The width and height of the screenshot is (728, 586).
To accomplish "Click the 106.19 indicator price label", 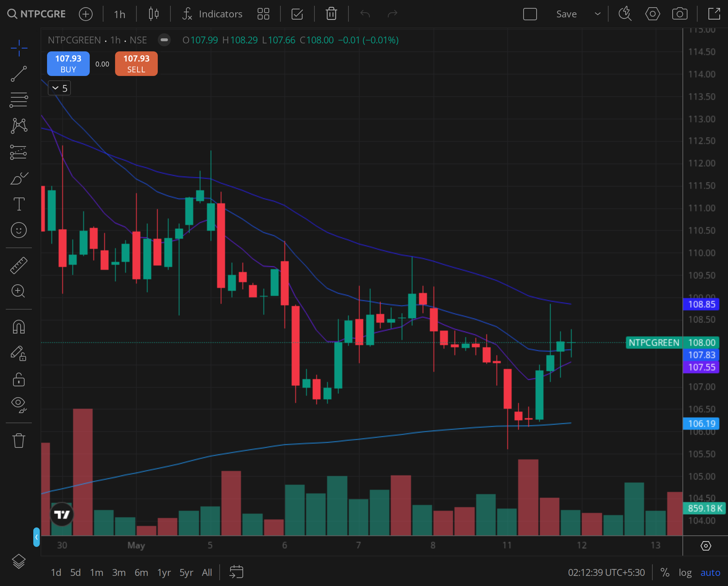I will click(x=701, y=424).
